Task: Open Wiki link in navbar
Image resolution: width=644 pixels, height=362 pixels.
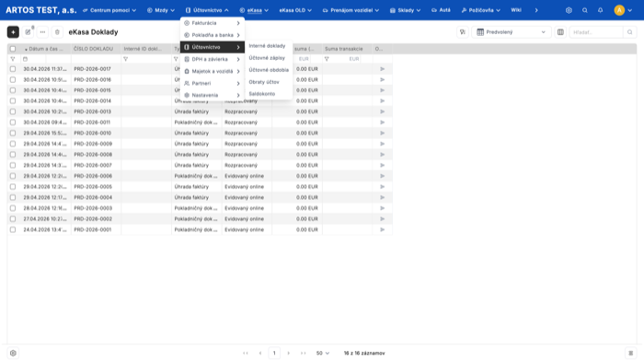Action: point(516,10)
